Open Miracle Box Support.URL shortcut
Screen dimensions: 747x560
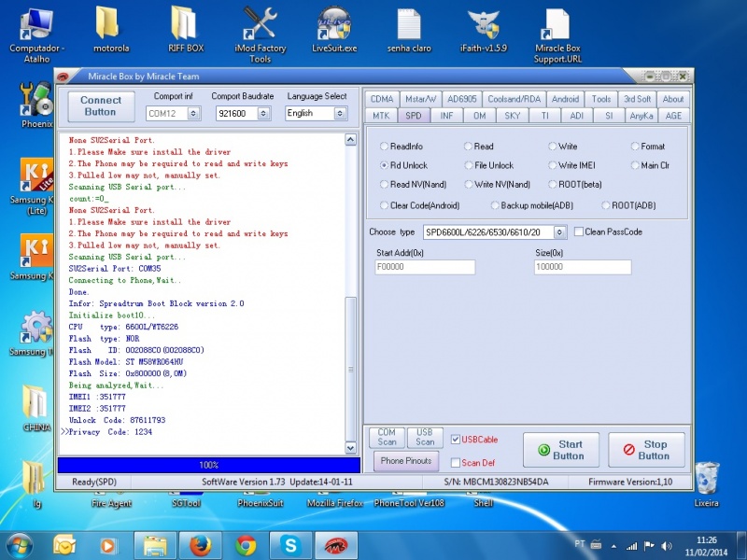point(557,35)
